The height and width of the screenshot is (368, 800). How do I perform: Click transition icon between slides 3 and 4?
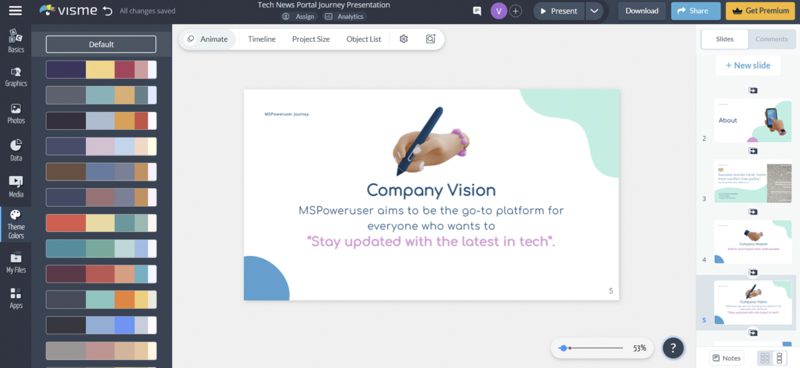753,212
